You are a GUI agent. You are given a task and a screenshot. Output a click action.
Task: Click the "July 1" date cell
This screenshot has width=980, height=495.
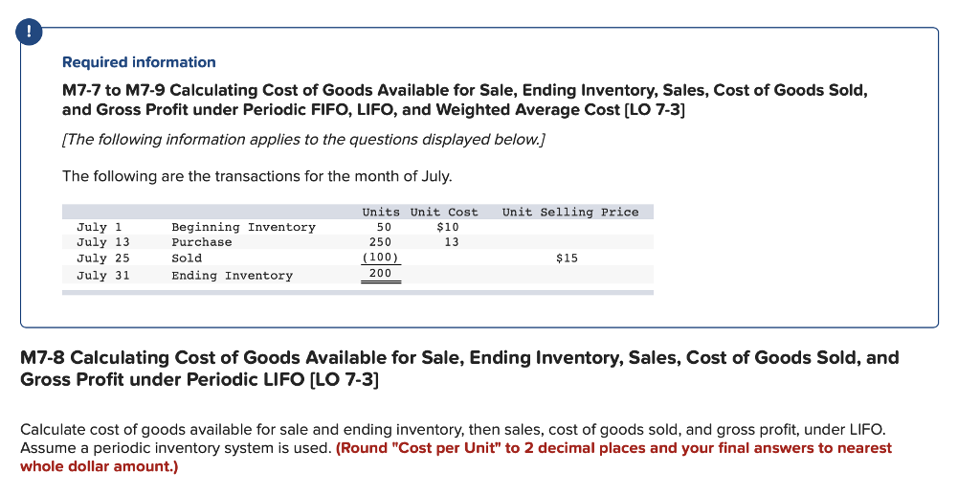click(x=100, y=228)
